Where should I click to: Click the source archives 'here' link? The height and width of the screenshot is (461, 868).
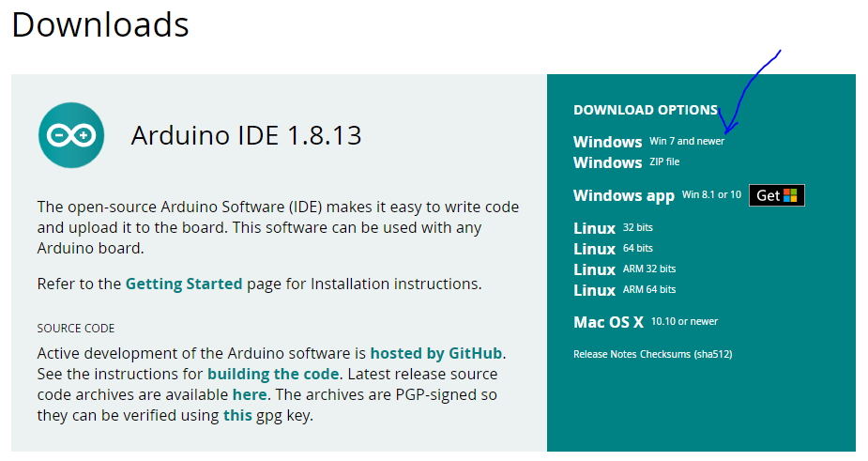pos(250,394)
